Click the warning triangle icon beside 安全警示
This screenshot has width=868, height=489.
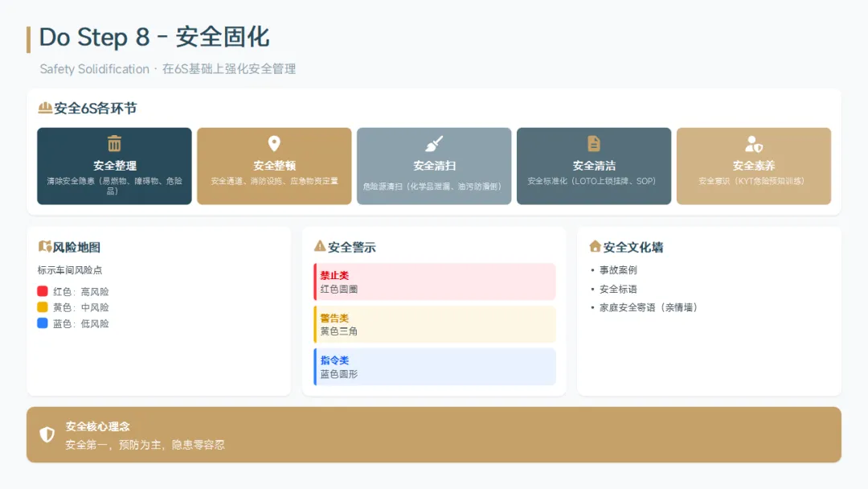click(319, 246)
